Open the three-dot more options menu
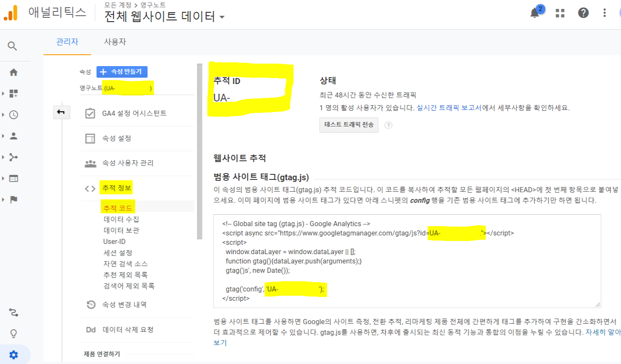Image resolution: width=621 pixels, height=364 pixels. pos(604,13)
